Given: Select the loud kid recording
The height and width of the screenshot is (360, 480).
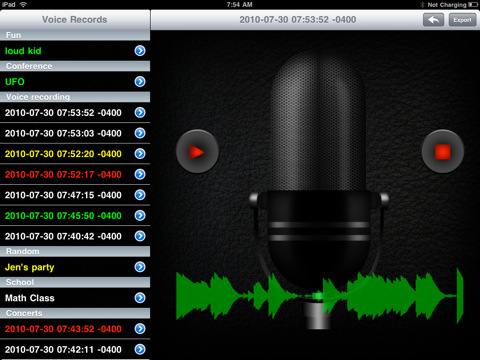Looking at the screenshot, I should [75, 51].
